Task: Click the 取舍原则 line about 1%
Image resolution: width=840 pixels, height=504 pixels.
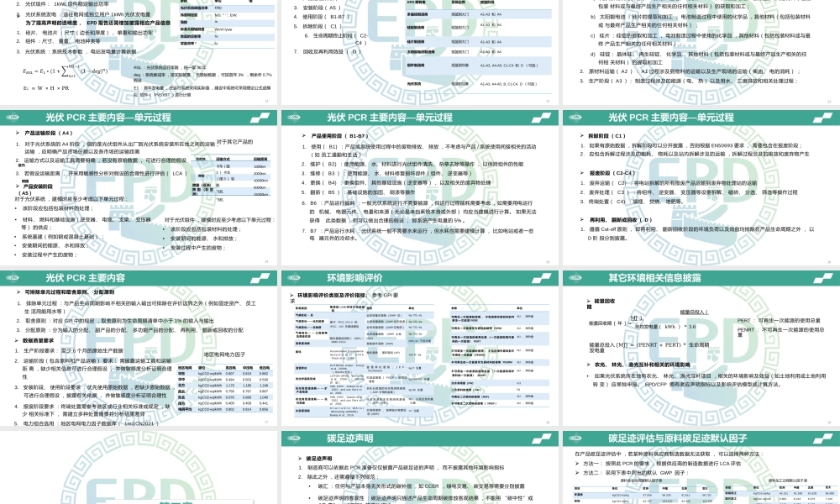Action: click(x=114, y=321)
